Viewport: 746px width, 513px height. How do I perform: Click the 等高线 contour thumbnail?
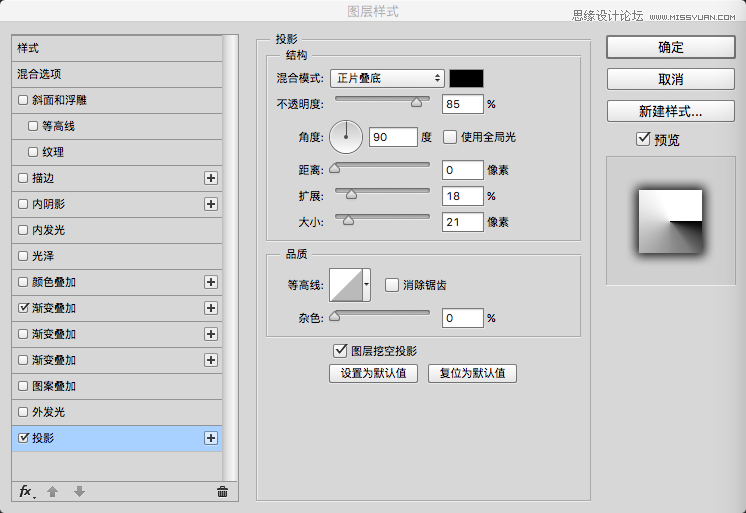[x=346, y=285]
